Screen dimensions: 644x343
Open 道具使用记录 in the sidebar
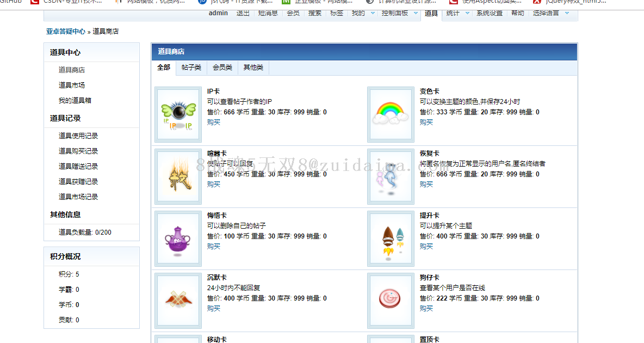click(x=78, y=136)
